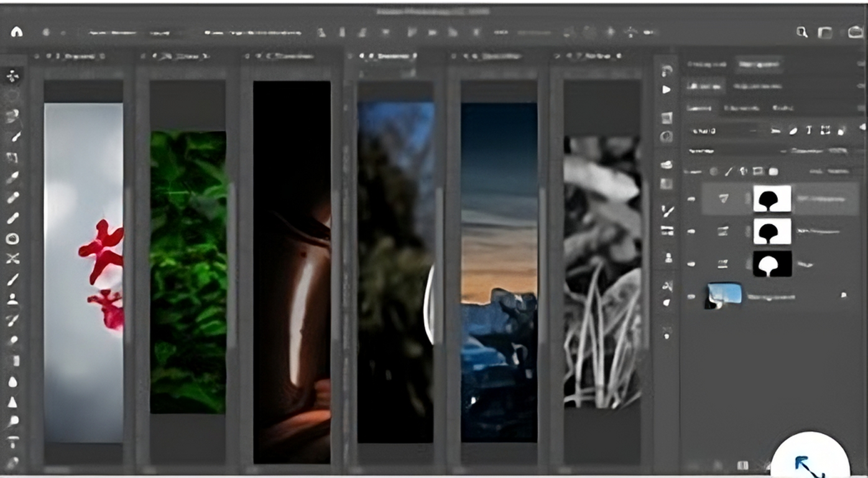Filter for shape layers using the square-path filter icon
The image size is (868, 478).
pyautogui.click(x=825, y=131)
